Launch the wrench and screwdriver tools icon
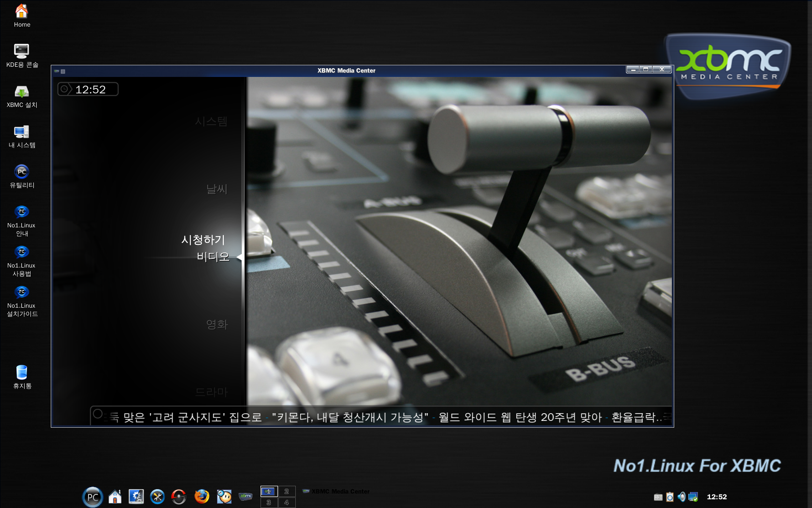 coord(158,497)
